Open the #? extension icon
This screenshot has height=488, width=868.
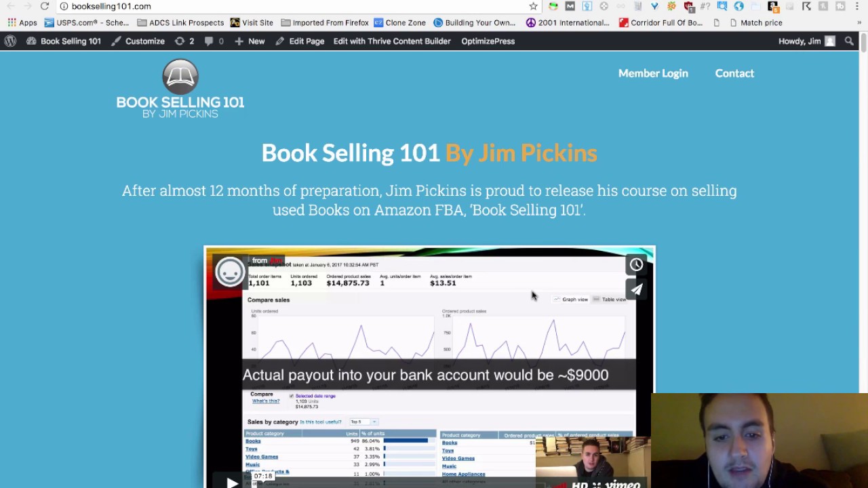pyautogui.click(x=705, y=6)
